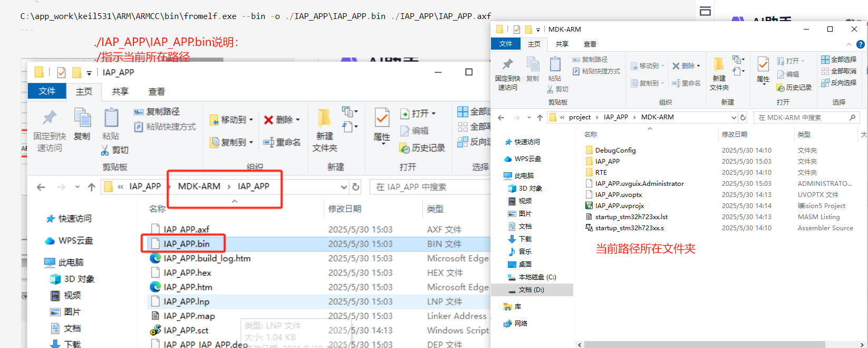Click 复制路径 in IAP_APP window ribbon

(157, 111)
